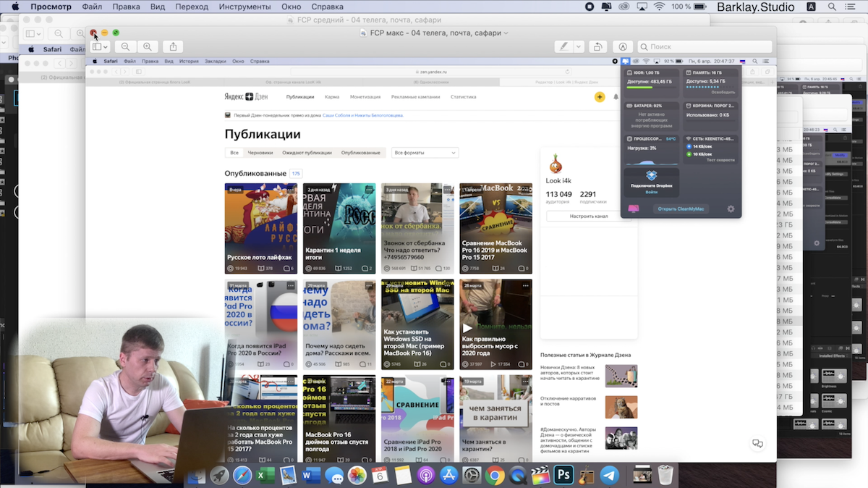This screenshot has height=488, width=868.
Task: Click the screen recording stop icon in menu bar
Action: tap(590, 7)
